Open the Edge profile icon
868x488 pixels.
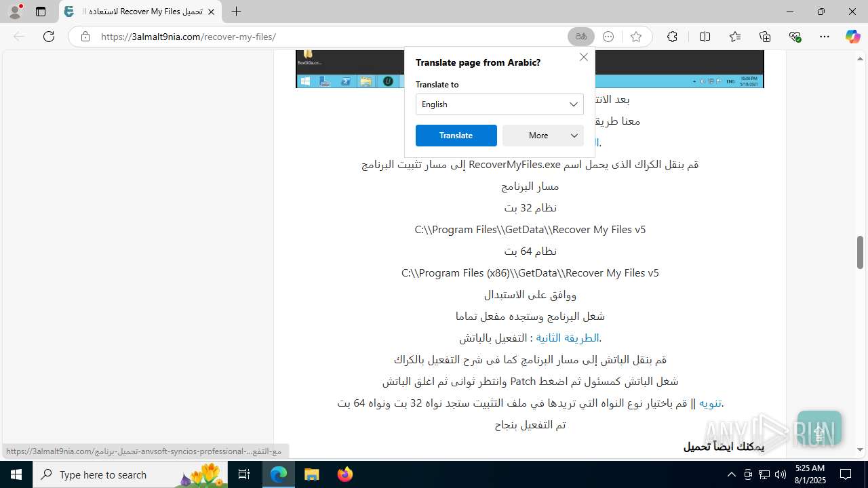pos(15,12)
